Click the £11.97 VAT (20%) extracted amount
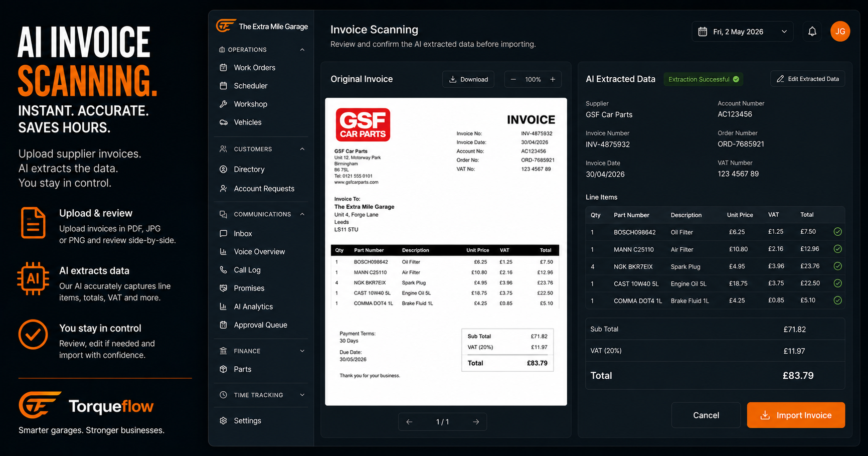This screenshot has height=456, width=868. [794, 351]
